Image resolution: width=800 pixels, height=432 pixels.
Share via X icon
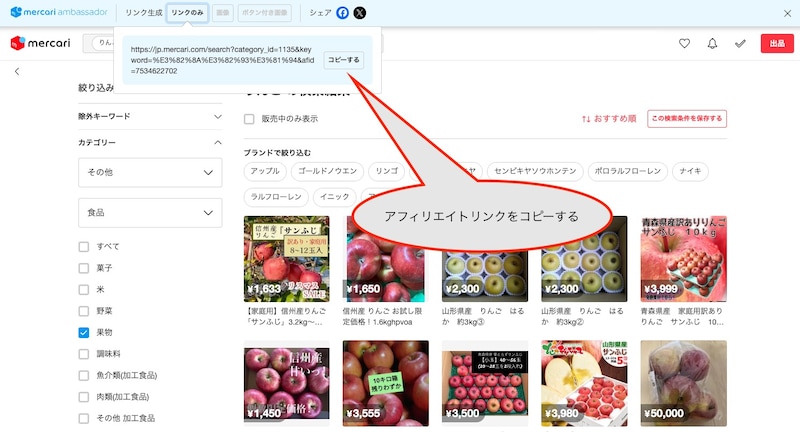[x=360, y=13]
